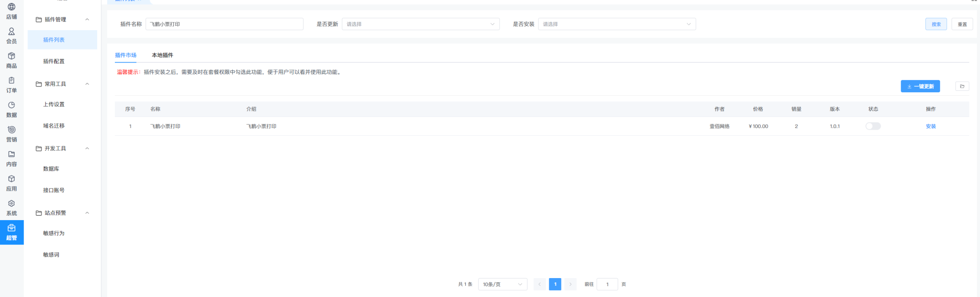Open the 10条/页 page size dropdown

coord(502,284)
